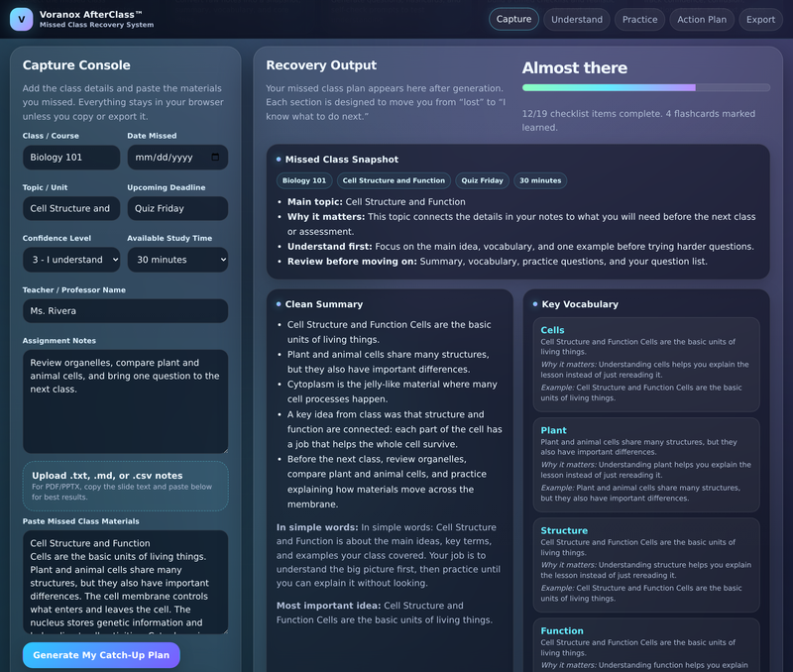Screen dimensions: 793x672
Task: Click the 30 minutes tag
Action: pyautogui.click(x=540, y=180)
